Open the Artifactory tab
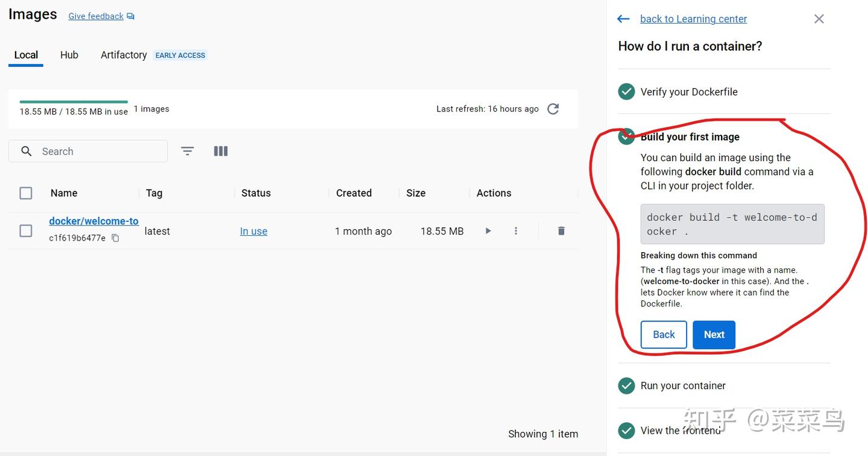 (x=124, y=55)
